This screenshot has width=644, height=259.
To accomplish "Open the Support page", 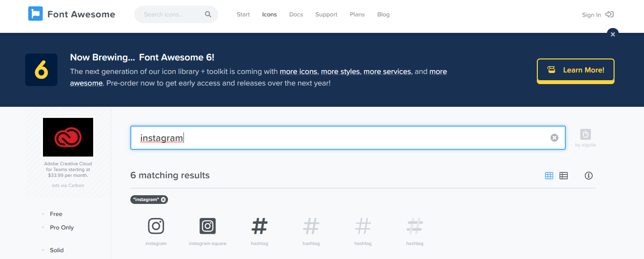I will tap(326, 14).
